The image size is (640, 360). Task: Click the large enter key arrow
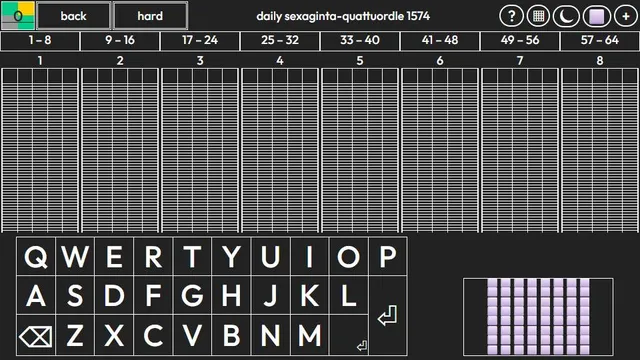[x=388, y=316]
